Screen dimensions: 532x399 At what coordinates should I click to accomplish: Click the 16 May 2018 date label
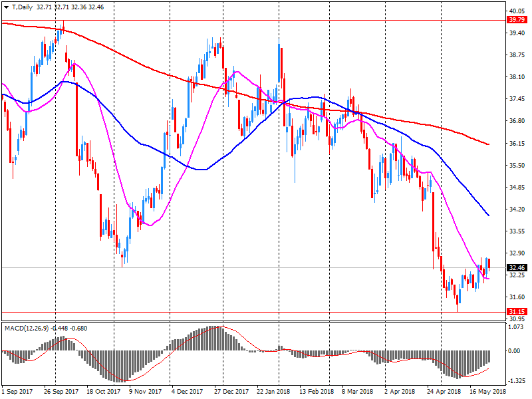487,392
